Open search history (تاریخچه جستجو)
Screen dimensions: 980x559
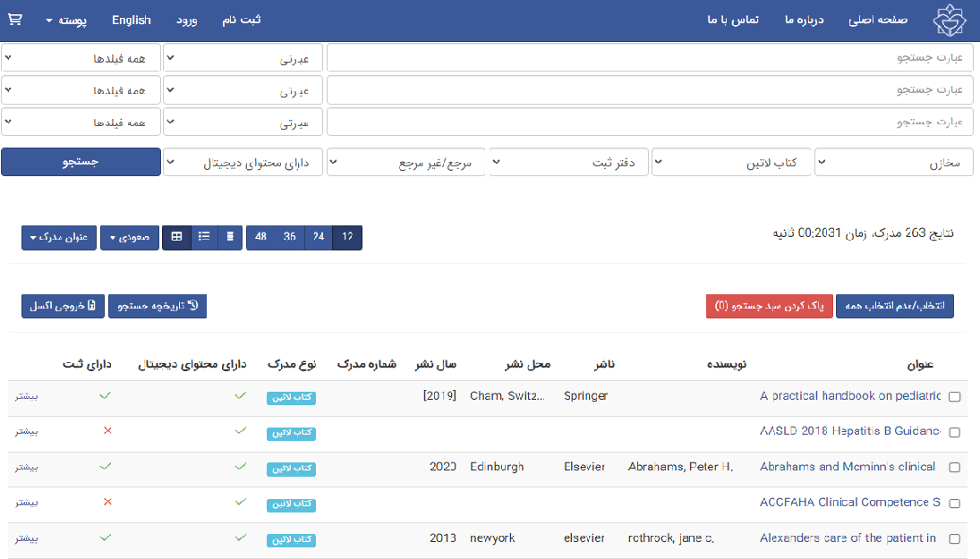158,306
